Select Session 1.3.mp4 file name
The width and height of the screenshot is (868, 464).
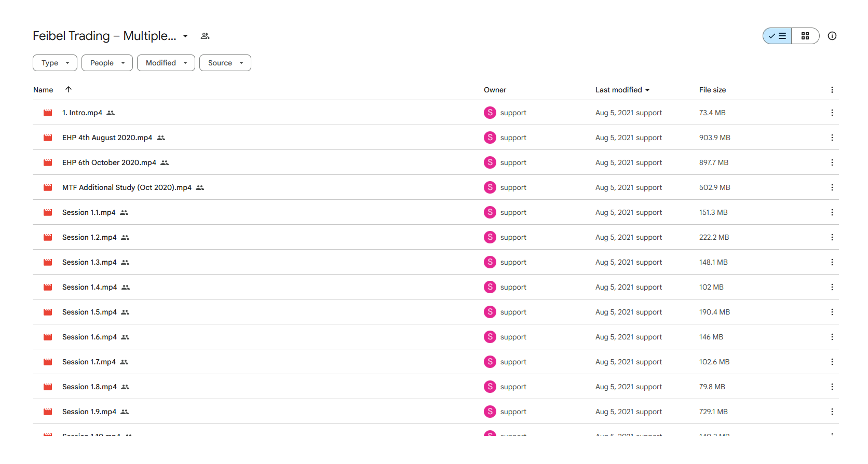(x=89, y=262)
